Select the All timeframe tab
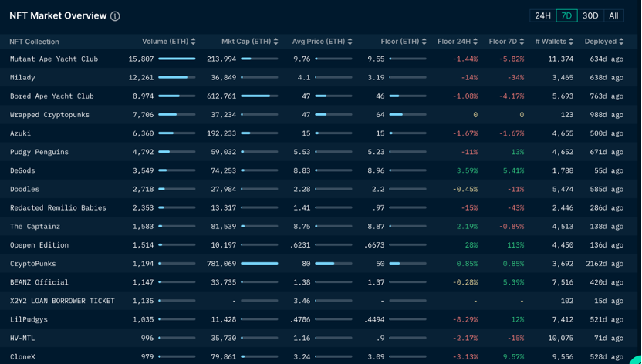This screenshot has width=642, height=364. tap(613, 16)
